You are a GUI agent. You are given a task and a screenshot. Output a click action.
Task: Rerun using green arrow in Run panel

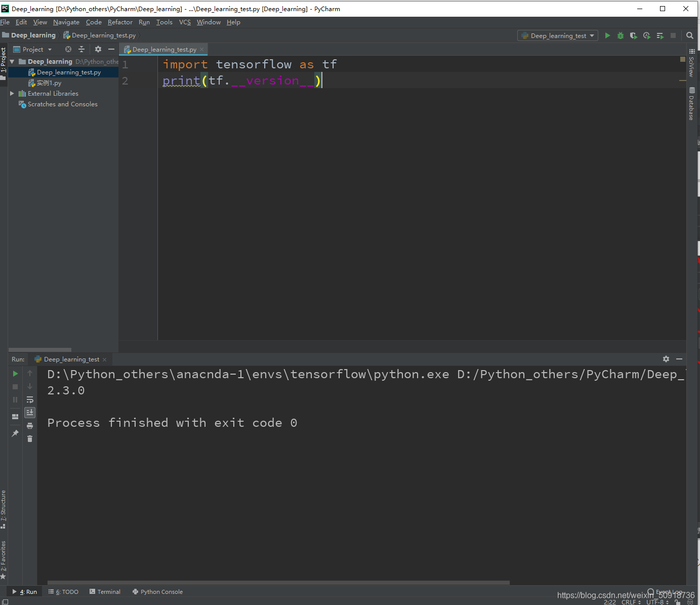15,374
